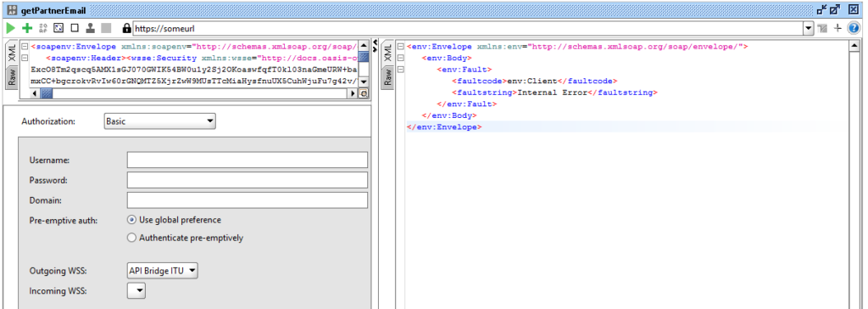868x309 pixels.
Task: Click the SOAP recreate default request icon
Action: tap(43, 28)
